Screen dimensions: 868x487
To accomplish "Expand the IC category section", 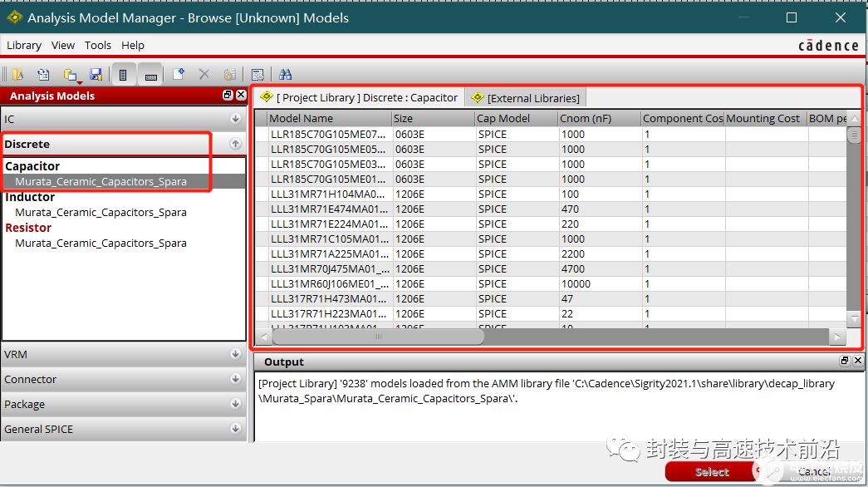I will [x=235, y=120].
